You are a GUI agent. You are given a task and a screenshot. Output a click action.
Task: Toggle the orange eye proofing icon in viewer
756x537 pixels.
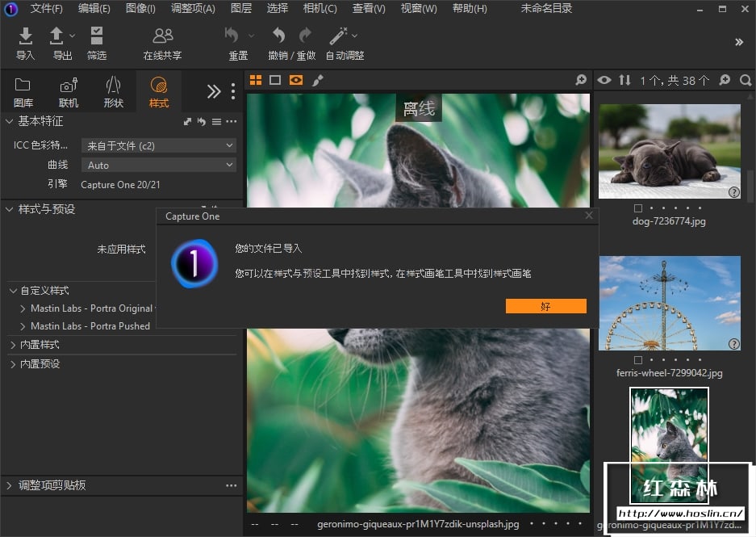click(296, 80)
